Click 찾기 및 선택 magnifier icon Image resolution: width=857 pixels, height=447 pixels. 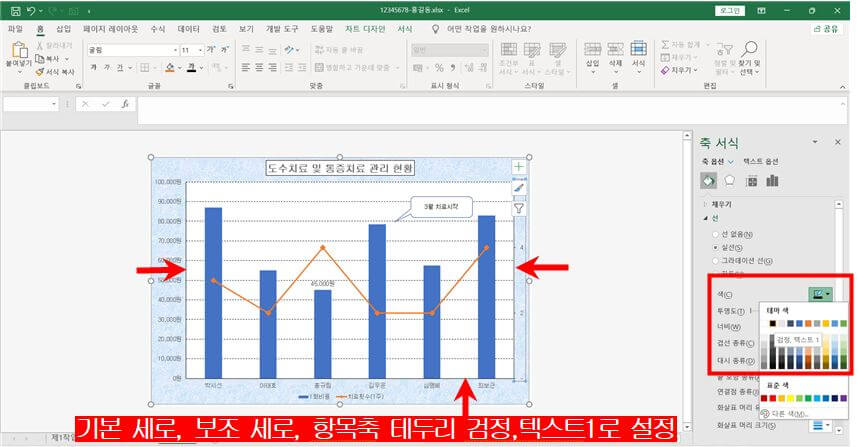[749, 49]
